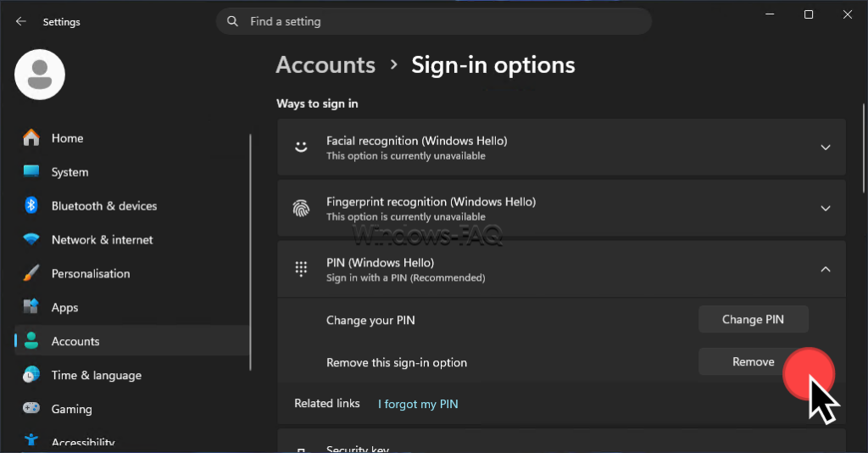This screenshot has height=453, width=868.
Task: Click the Gaming controller icon
Action: [x=31, y=408]
